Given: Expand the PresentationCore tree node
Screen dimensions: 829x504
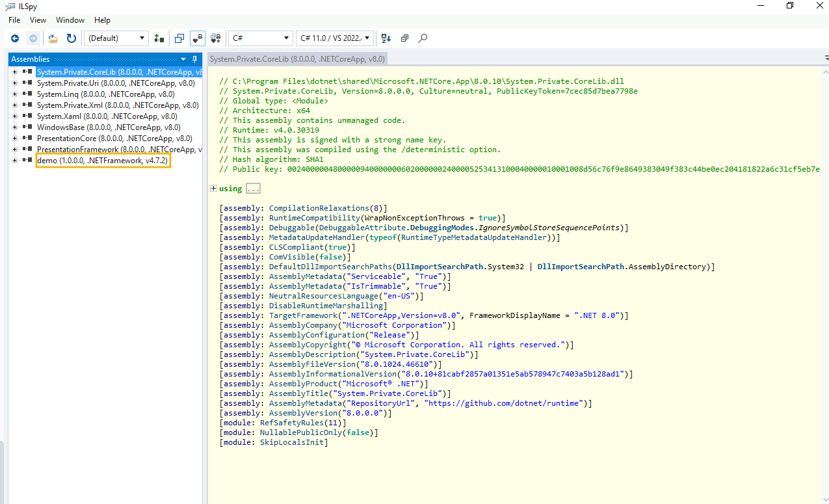Looking at the screenshot, I should (15, 139).
